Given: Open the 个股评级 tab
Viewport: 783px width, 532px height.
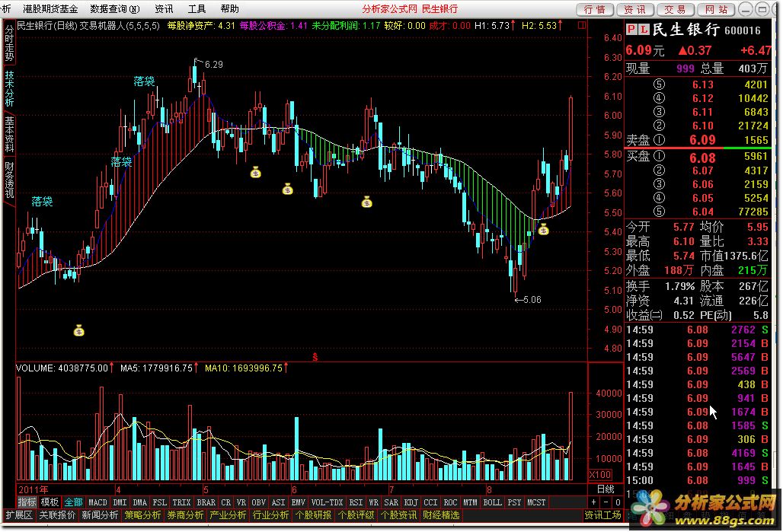Looking at the screenshot, I should [x=356, y=515].
